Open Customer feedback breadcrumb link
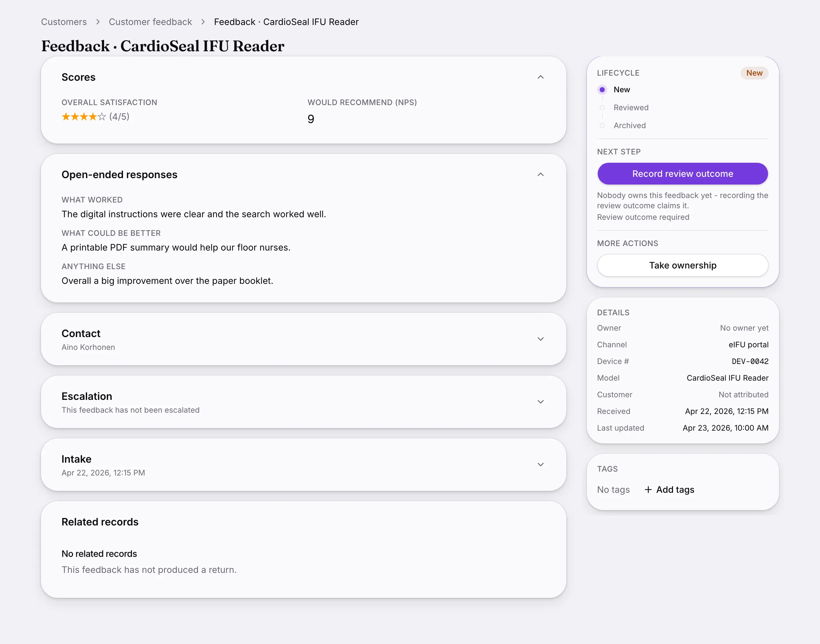The width and height of the screenshot is (820, 644). [x=150, y=22]
